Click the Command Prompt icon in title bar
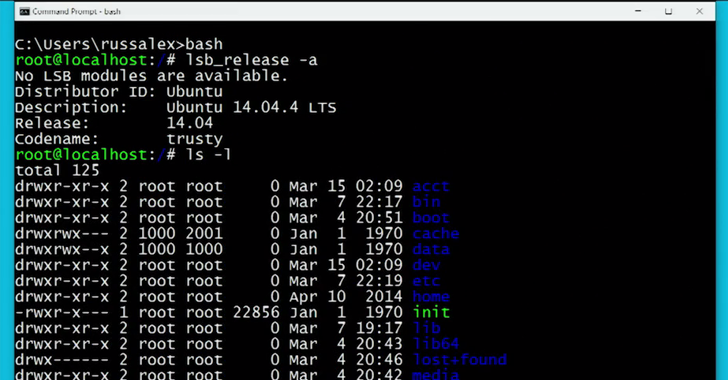The image size is (728, 380). [x=24, y=12]
